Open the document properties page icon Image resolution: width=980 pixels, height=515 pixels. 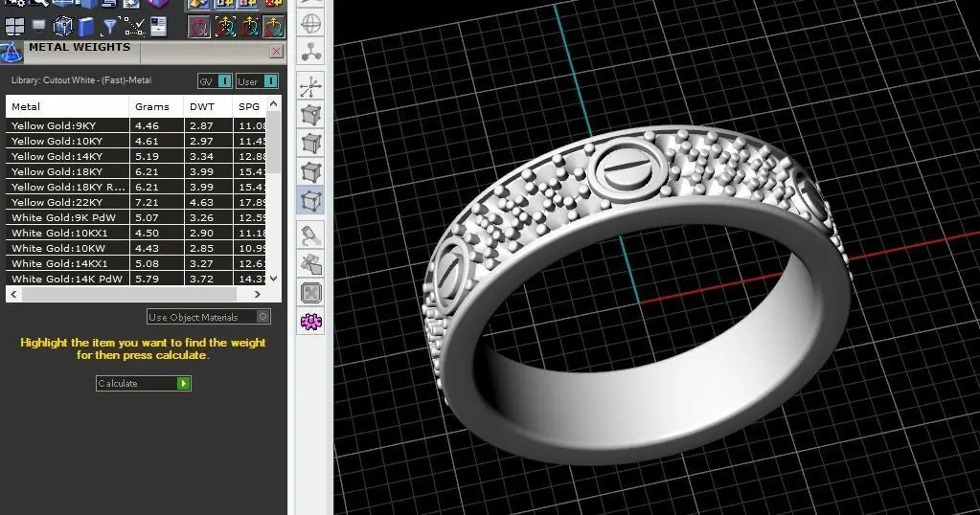159,26
